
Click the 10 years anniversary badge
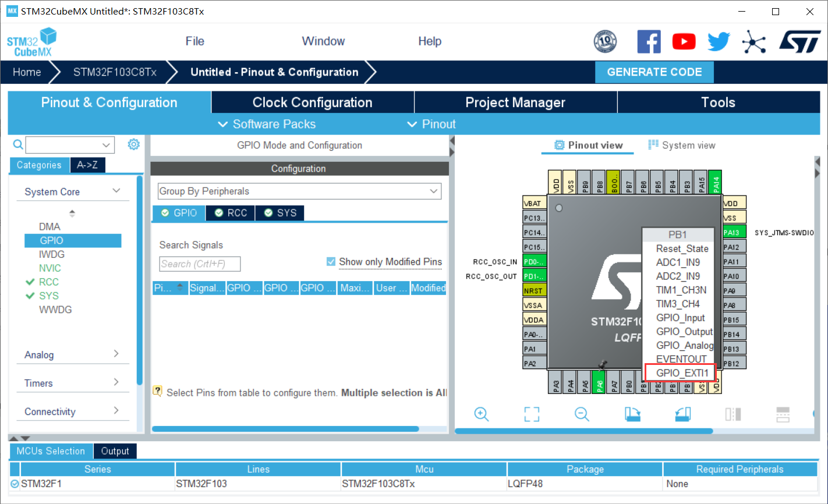coord(605,41)
